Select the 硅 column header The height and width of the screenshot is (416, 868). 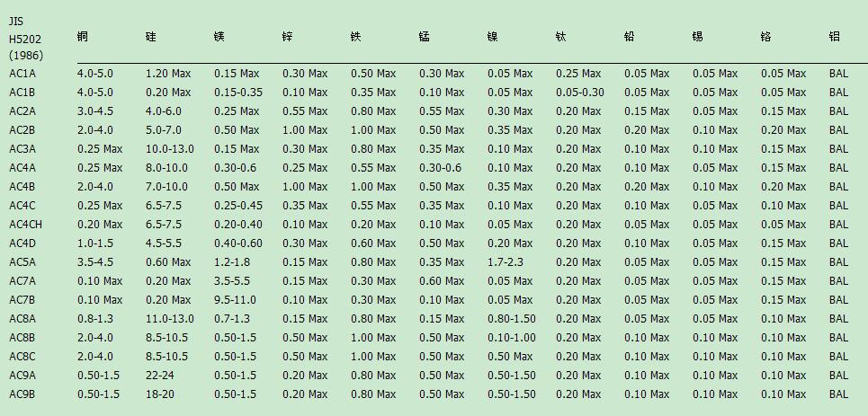click(x=150, y=37)
